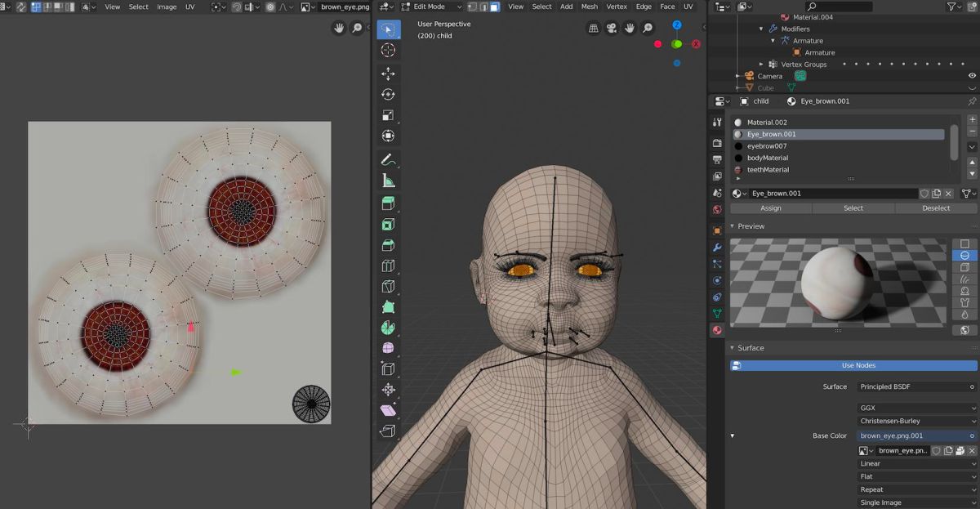Viewport: 980px width, 509px height.
Task: Choose cloth preview shape
Action: 964,302
